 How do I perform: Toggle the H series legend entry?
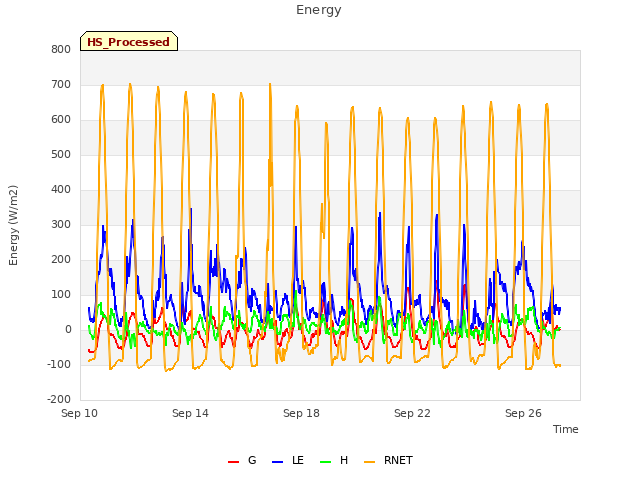coord(334,461)
